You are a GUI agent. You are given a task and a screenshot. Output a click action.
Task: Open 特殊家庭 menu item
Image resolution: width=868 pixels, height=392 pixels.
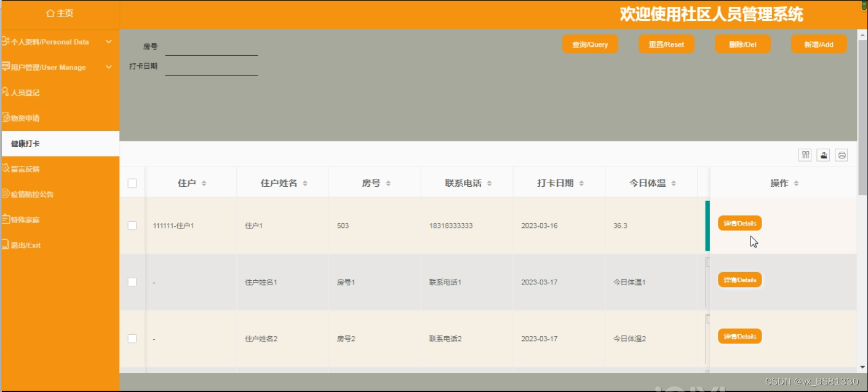tap(60, 219)
